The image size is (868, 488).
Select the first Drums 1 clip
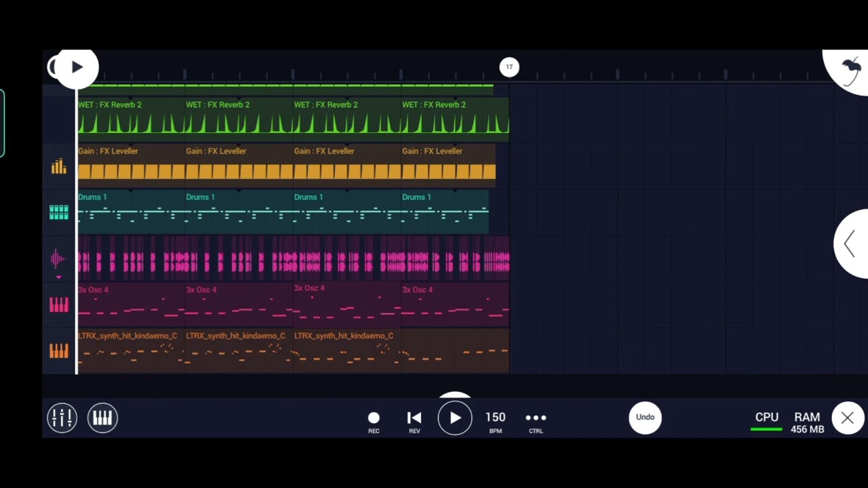(x=130, y=211)
